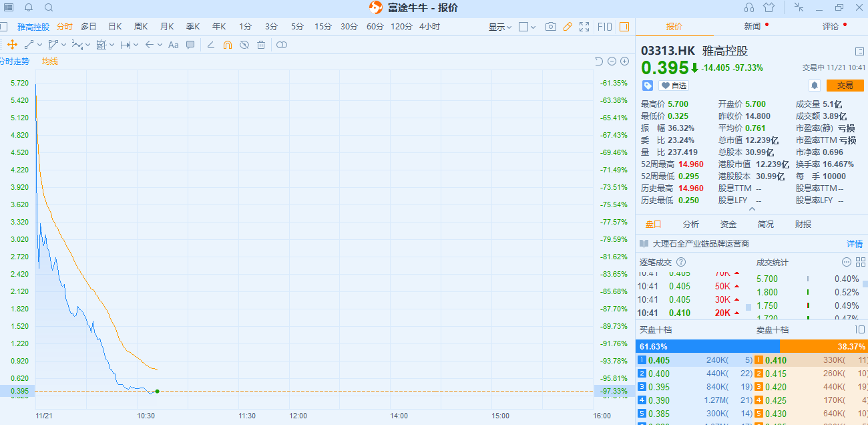
Task: Select the move crosshair drawing tool
Action: pyautogui.click(x=12, y=45)
